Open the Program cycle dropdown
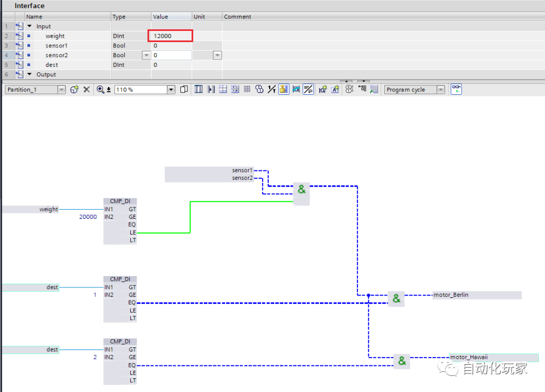The width and height of the screenshot is (545, 392). (x=441, y=90)
